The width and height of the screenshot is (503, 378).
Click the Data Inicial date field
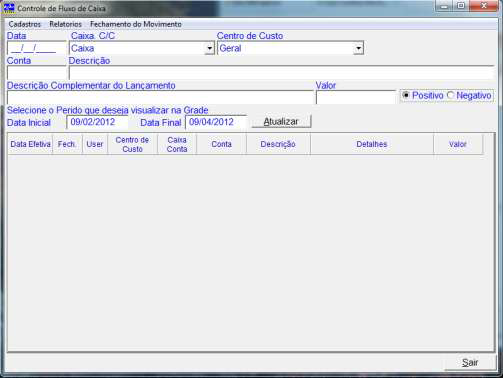coord(97,122)
